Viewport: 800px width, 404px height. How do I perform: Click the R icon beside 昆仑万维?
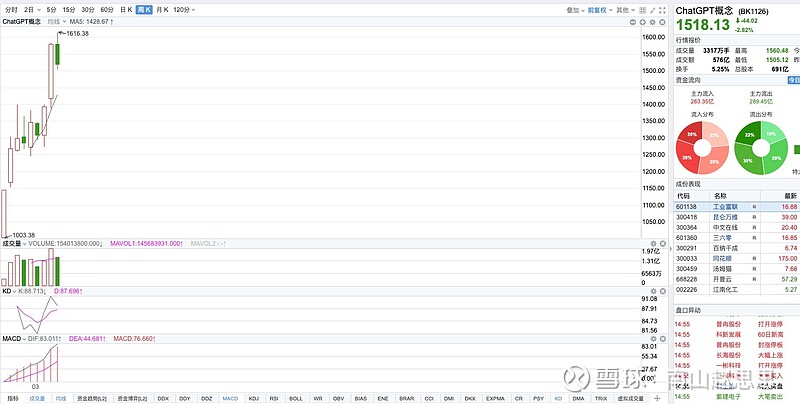(x=754, y=217)
